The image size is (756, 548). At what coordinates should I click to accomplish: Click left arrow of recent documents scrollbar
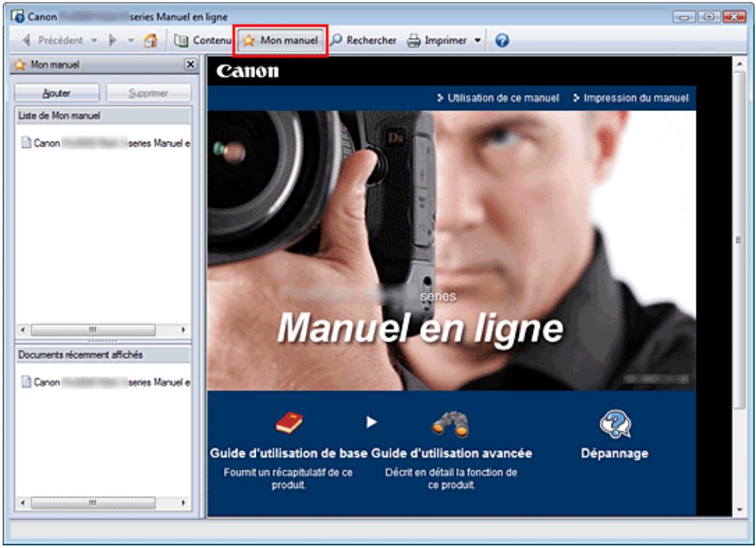tap(23, 503)
